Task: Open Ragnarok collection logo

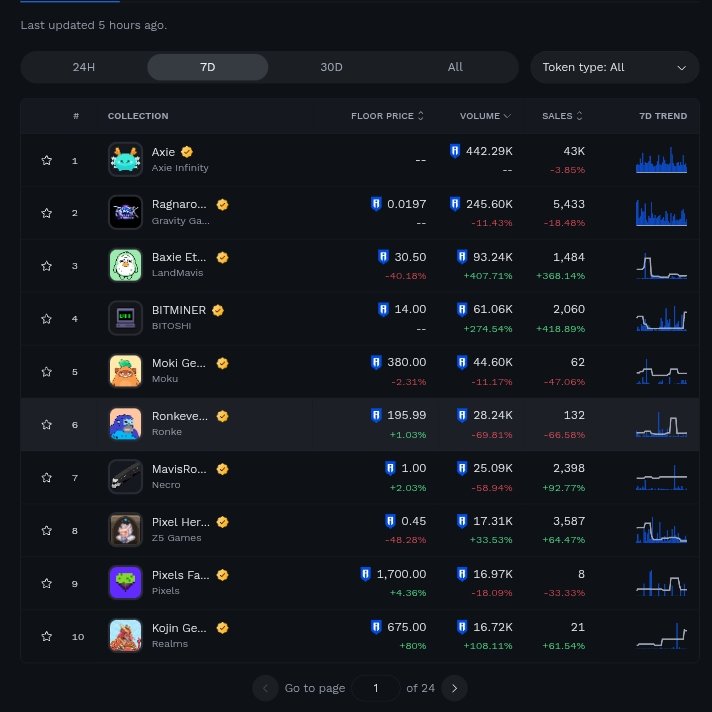Action: pos(125,212)
